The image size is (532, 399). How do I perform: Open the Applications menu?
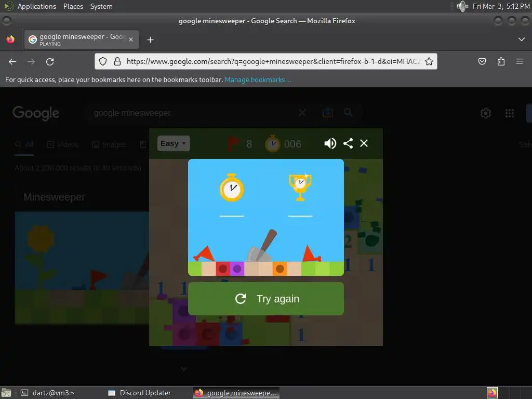click(x=37, y=6)
